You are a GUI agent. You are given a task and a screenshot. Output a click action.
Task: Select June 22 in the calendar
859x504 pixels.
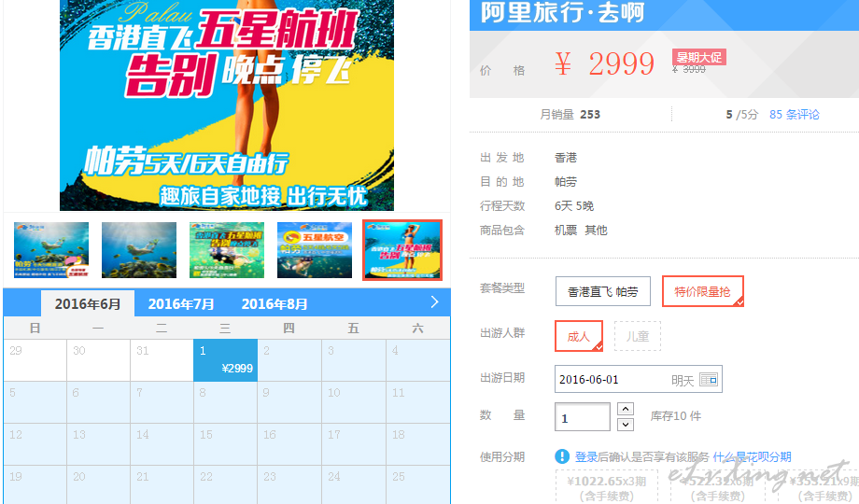coord(226,484)
